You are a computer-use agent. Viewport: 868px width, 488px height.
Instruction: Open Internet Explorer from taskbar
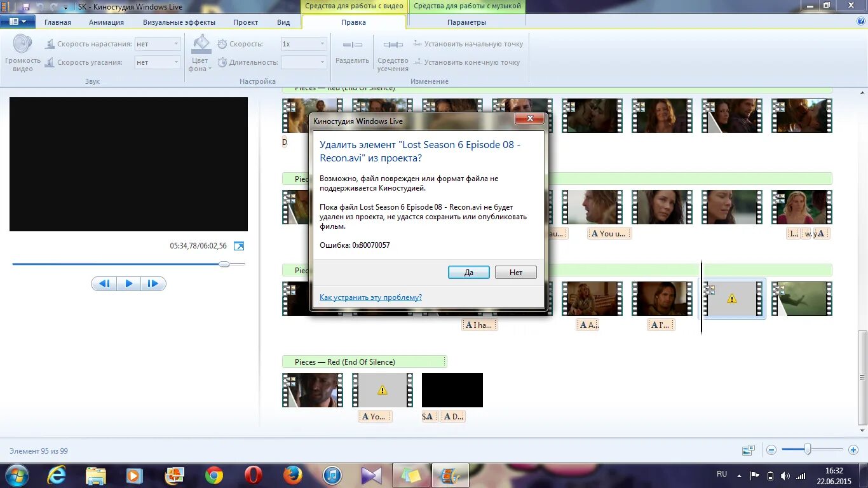coord(57,475)
